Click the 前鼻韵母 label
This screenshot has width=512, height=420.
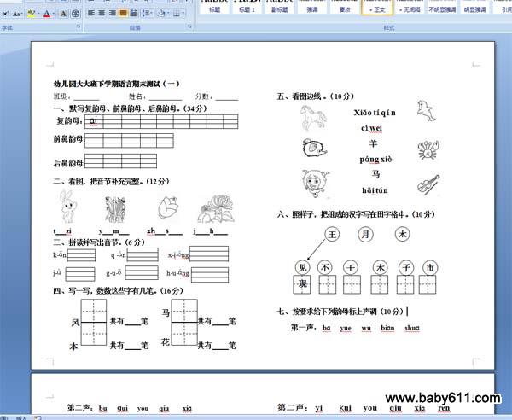click(68, 139)
